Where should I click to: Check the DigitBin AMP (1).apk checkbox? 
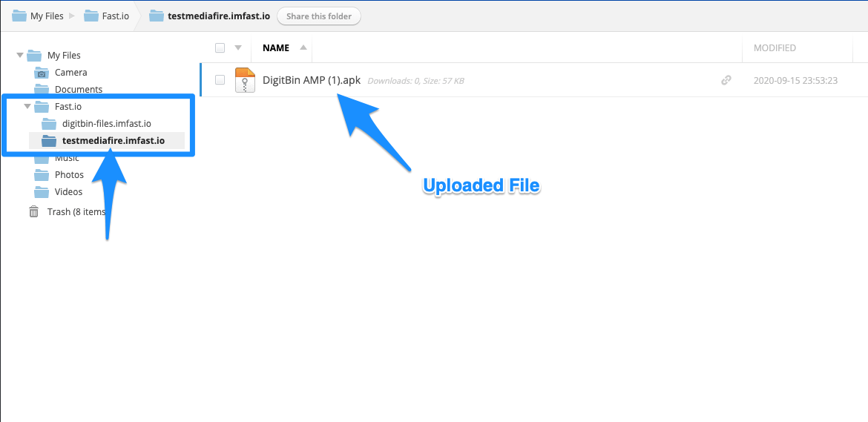tap(220, 80)
